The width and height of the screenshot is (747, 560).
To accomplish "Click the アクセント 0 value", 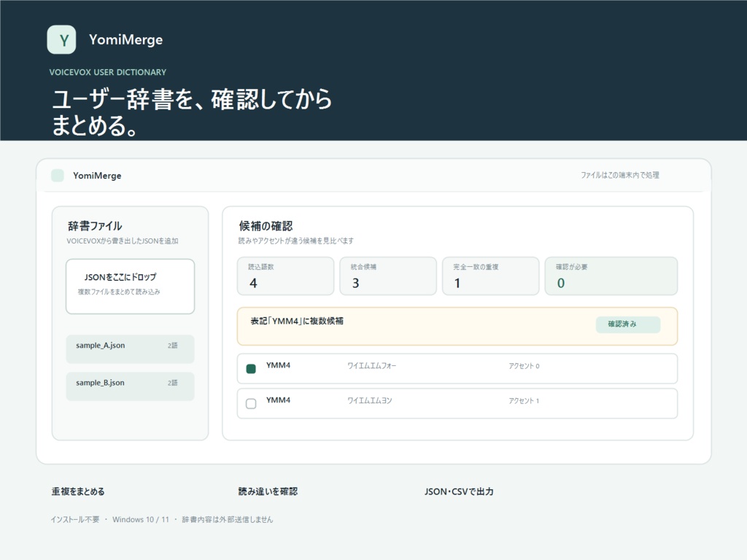I will tap(524, 366).
